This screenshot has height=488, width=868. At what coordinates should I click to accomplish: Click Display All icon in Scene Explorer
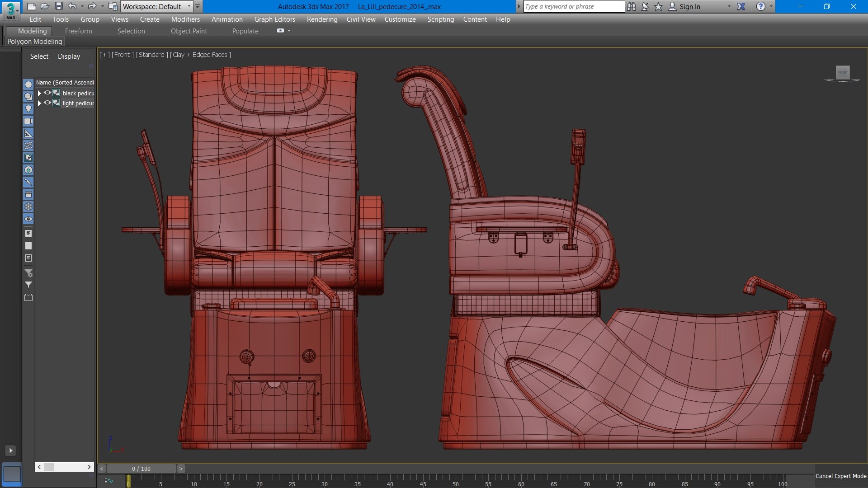point(28,234)
